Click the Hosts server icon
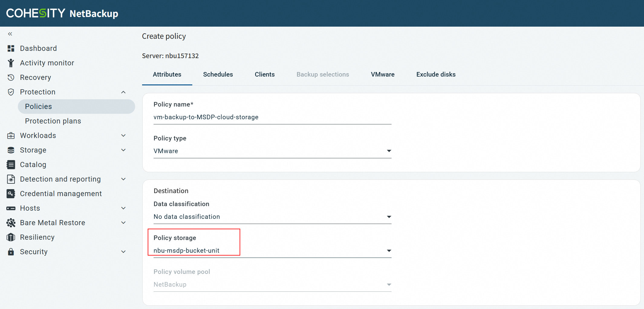Screen dimensions: 644x309 11,208
